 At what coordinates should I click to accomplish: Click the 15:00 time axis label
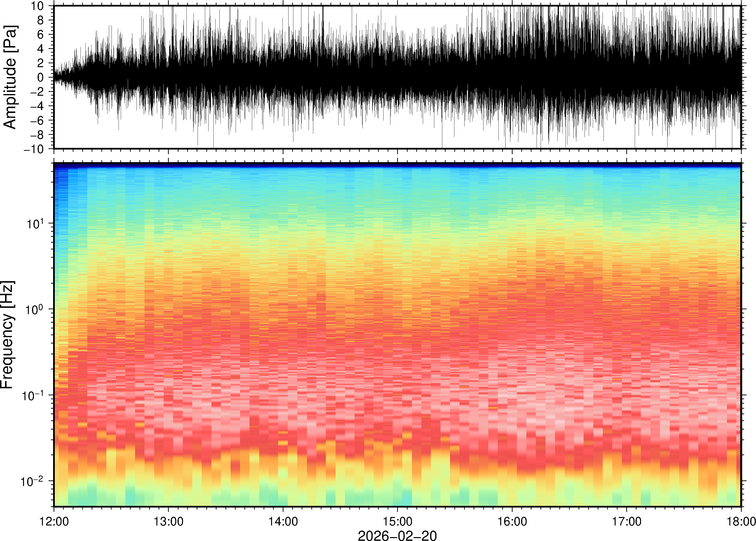[x=397, y=521]
